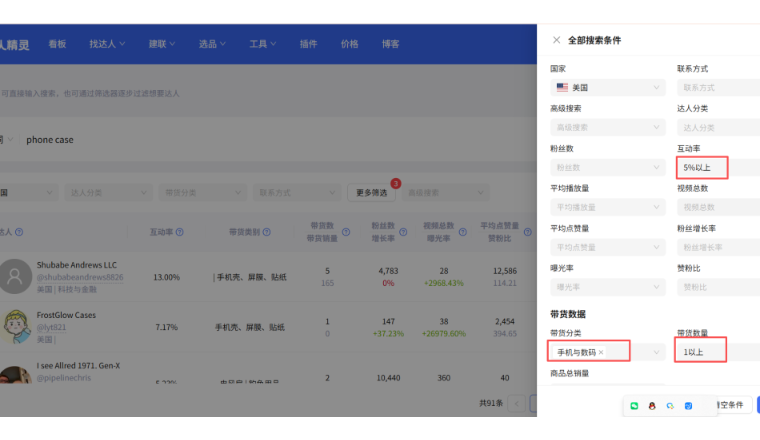The image size is (760, 440).
Task: Open help icon next to 带货数 带货销量
Action: (346, 232)
